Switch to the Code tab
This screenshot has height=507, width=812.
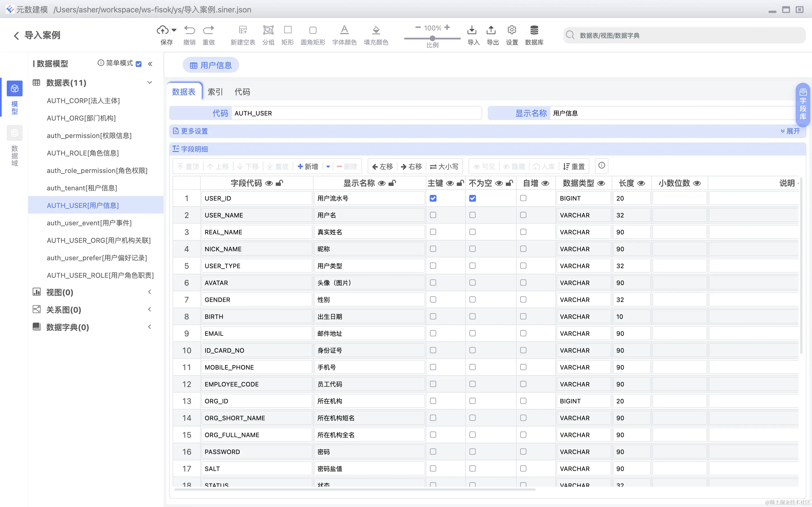242,92
